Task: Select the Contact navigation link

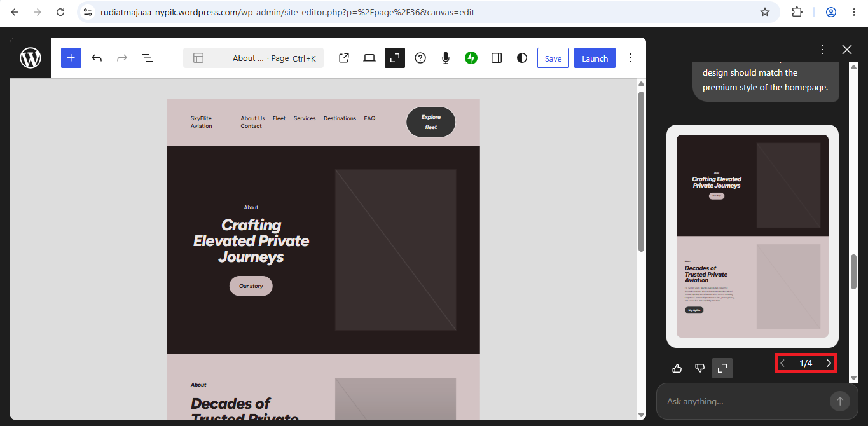Action: [x=251, y=126]
